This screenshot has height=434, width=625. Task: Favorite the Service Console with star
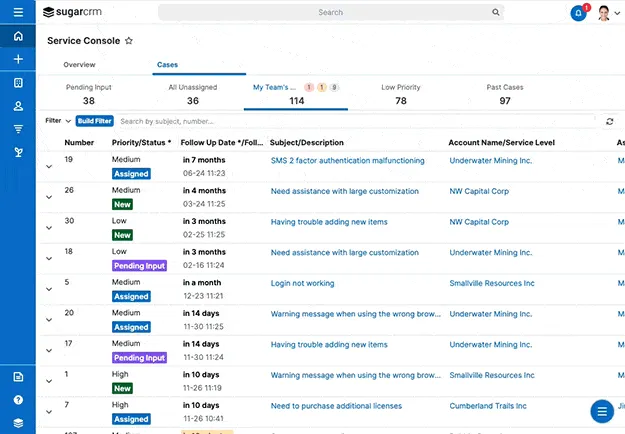[x=128, y=41]
